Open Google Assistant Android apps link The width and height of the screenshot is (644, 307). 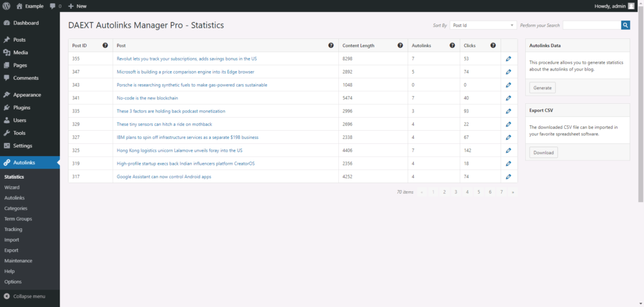164,177
